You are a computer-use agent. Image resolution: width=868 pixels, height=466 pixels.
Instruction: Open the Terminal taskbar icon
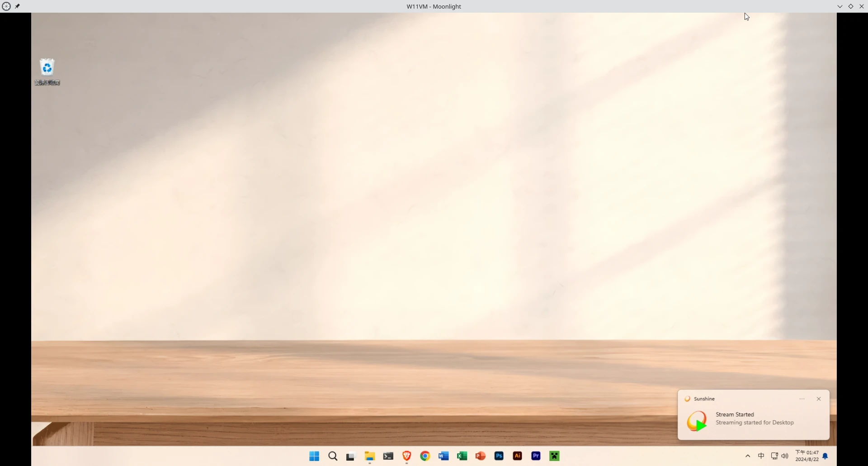click(388, 456)
